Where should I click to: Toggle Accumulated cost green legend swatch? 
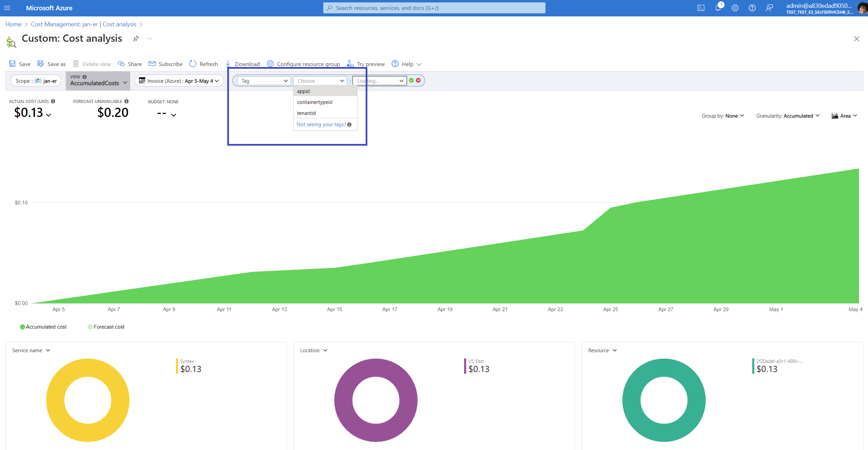click(x=23, y=327)
